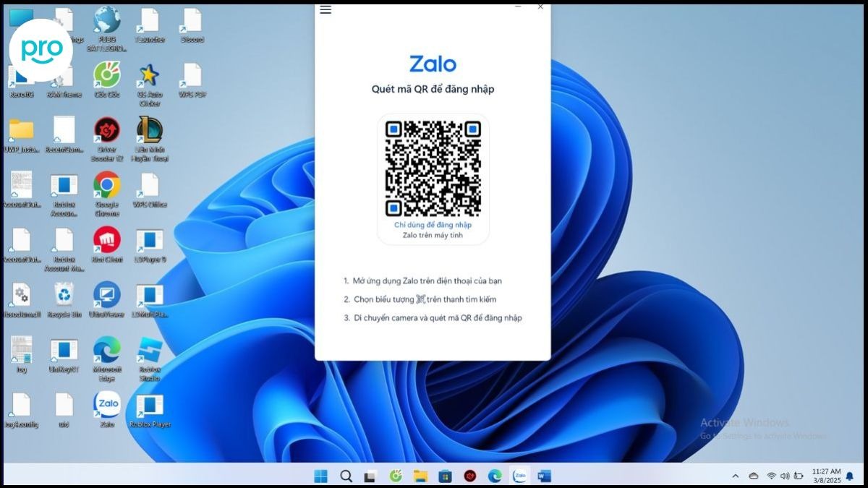Click the Zalo logo text in window

(x=433, y=64)
